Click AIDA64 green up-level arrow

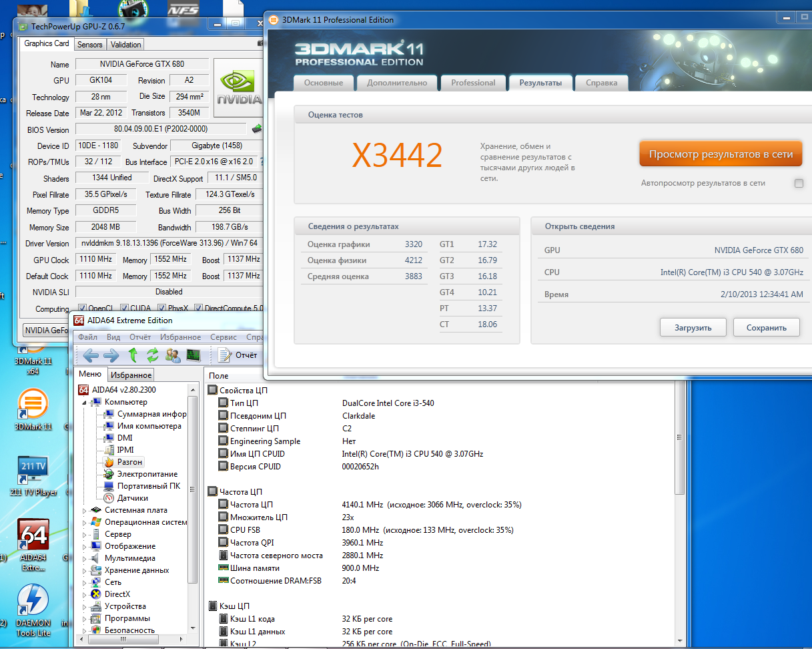coord(133,355)
